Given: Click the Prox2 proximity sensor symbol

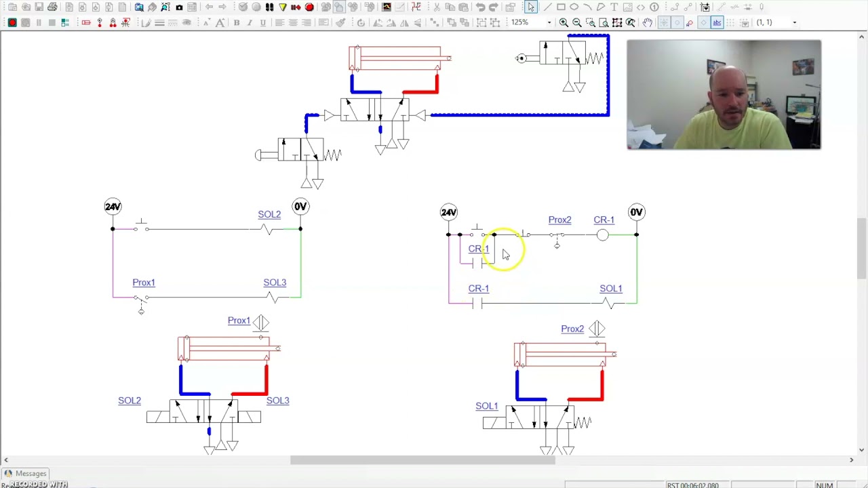Looking at the screenshot, I should (597, 329).
